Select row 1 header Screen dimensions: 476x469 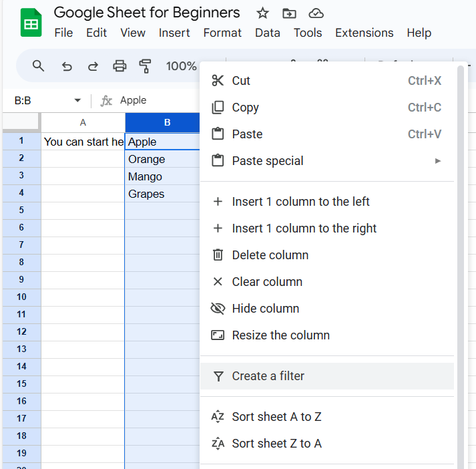point(21,141)
